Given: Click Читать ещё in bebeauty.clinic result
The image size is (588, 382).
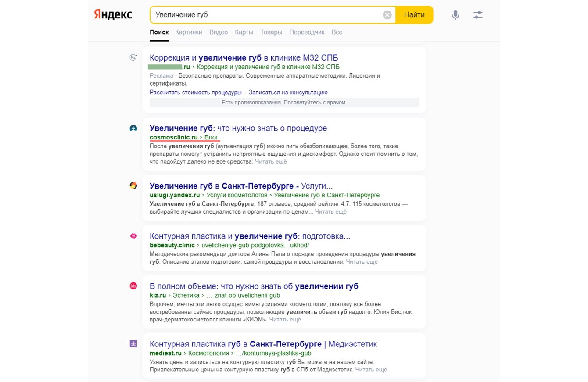Looking at the screenshot, I should pos(362,262).
